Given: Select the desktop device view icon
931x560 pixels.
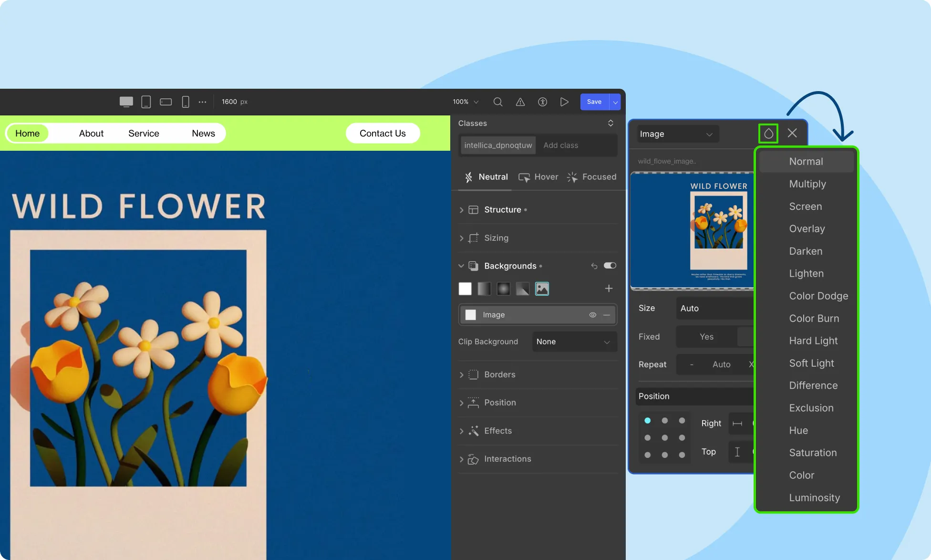Looking at the screenshot, I should click(x=126, y=102).
